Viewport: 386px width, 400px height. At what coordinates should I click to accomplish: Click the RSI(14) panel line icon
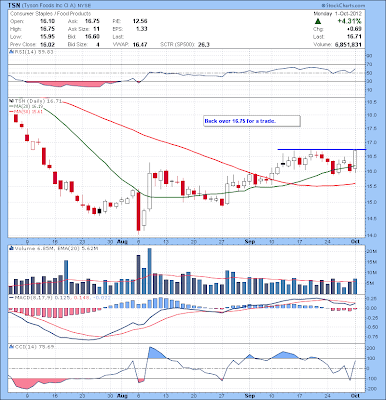tap(10, 52)
